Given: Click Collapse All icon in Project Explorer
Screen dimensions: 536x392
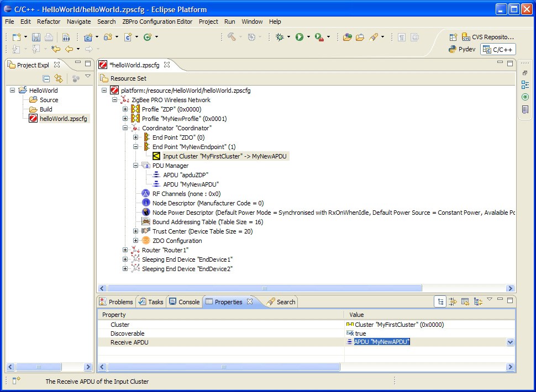Looking at the screenshot, I should click(x=46, y=78).
